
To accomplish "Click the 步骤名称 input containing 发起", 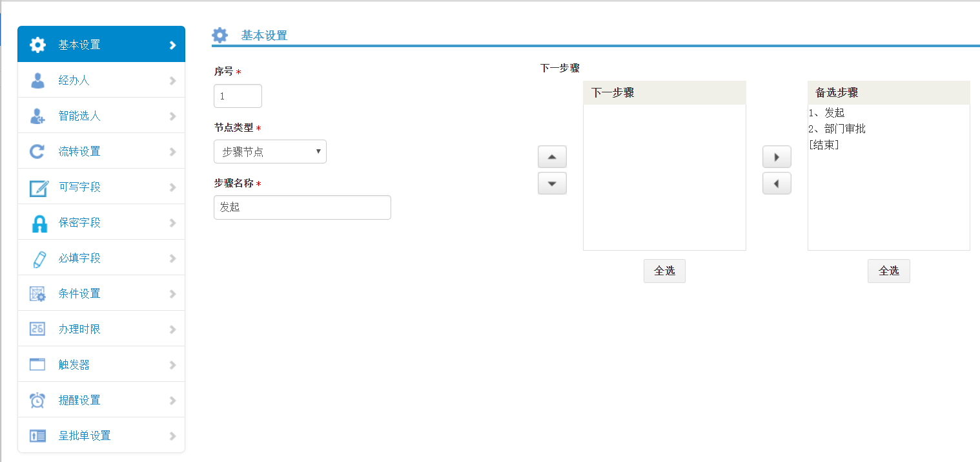I will coord(302,207).
